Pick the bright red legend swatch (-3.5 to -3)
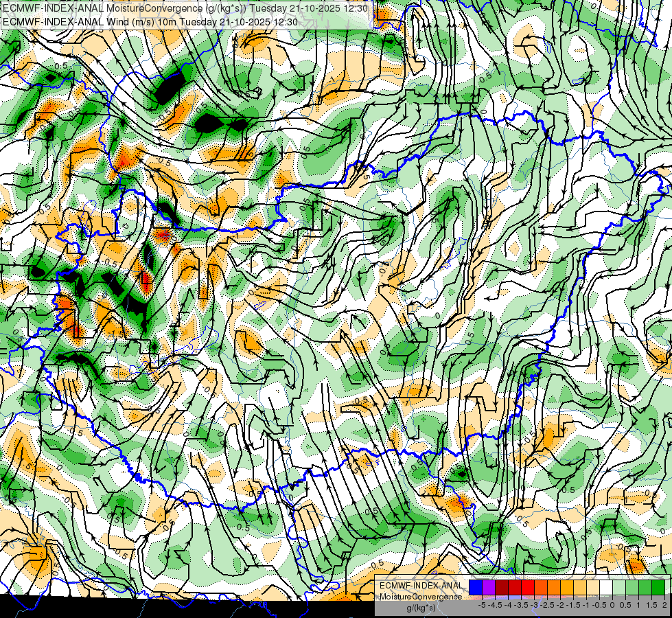The width and height of the screenshot is (672, 618). click(x=528, y=588)
